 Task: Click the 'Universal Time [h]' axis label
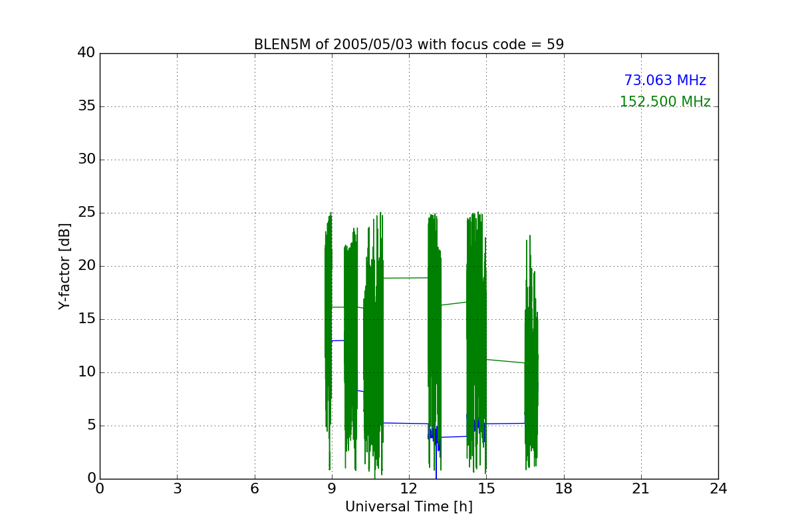[x=408, y=507]
